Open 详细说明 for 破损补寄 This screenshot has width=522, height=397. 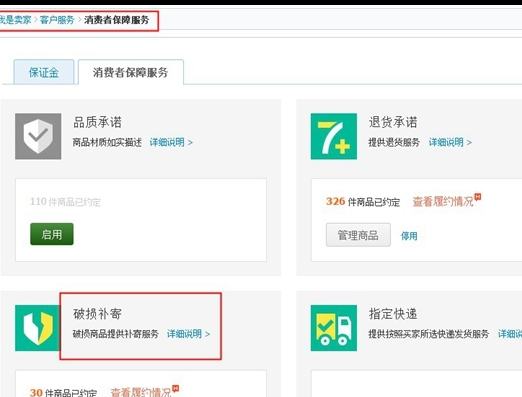pyautogui.click(x=188, y=334)
